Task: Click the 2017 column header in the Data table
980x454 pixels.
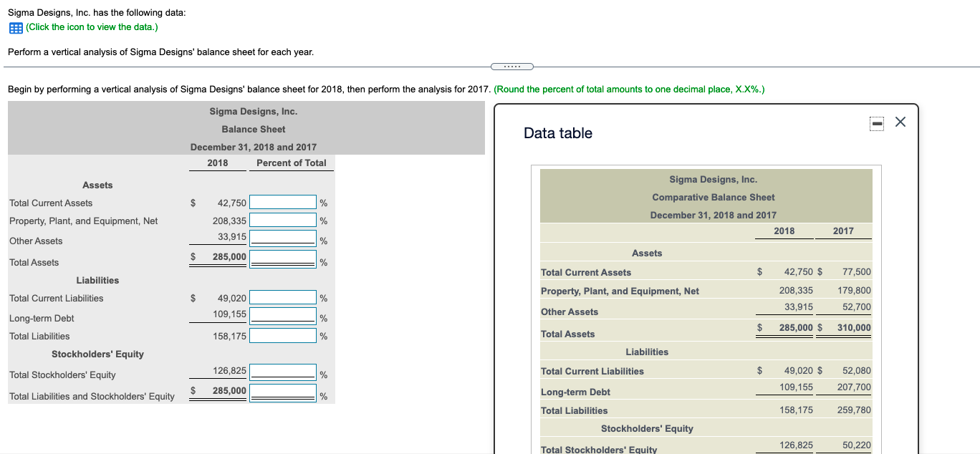Action: (x=843, y=231)
